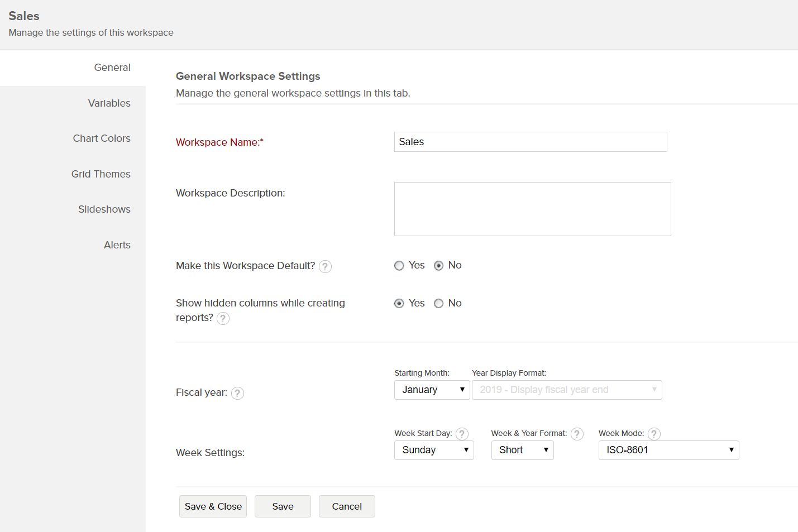Click the Yes radio for hidden columns setting
This screenshot has width=798, height=532.
click(x=399, y=303)
